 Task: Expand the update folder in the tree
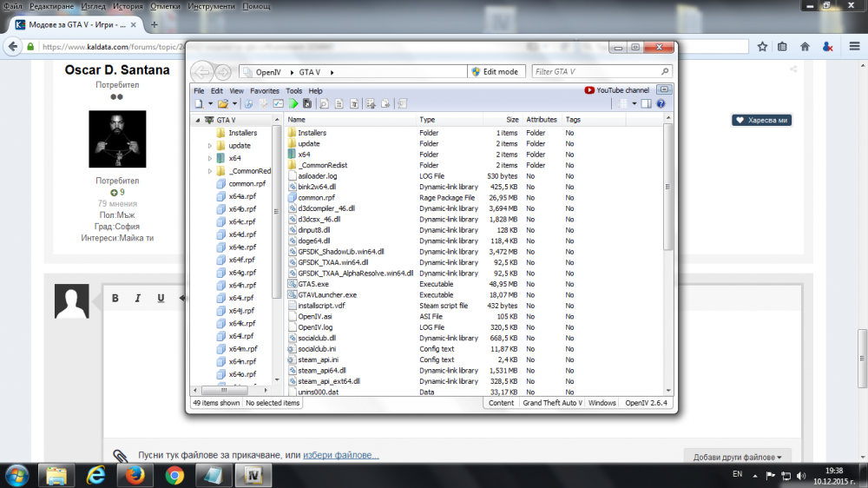click(210, 146)
